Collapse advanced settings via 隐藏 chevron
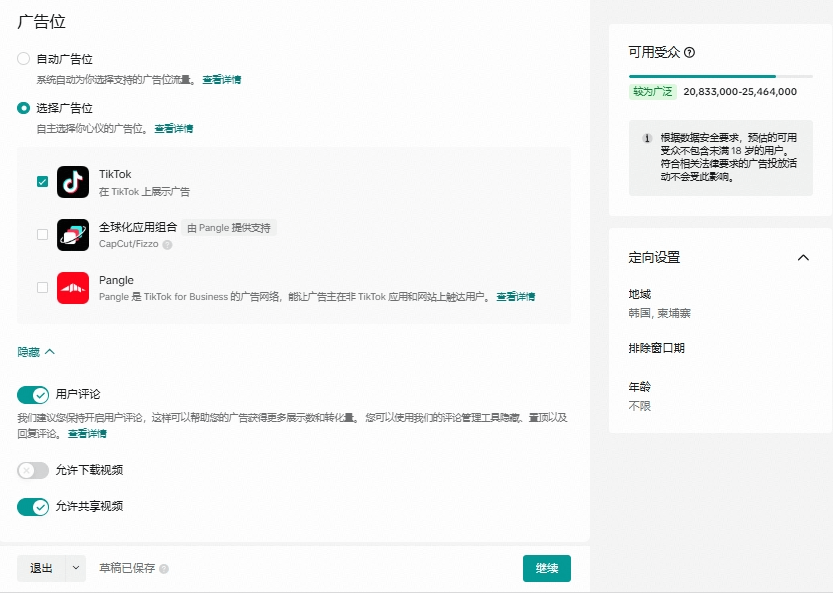833x593 pixels. 49,352
